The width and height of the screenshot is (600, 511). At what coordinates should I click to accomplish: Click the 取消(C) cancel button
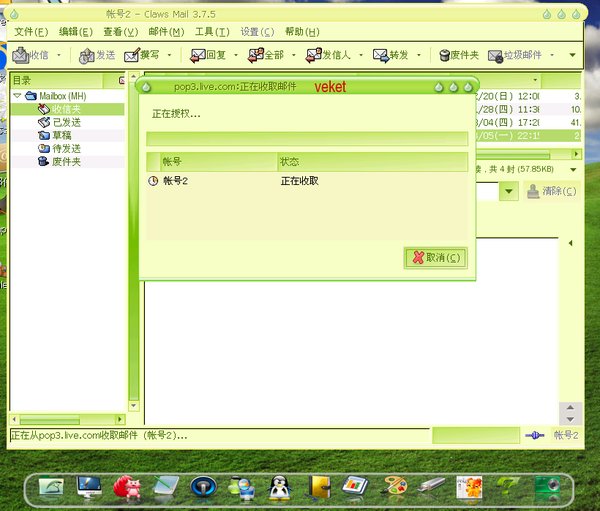[435, 258]
